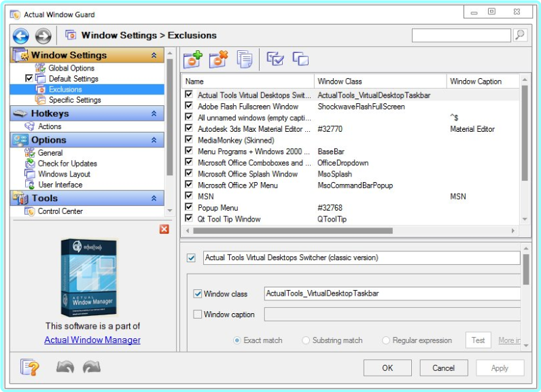Open the Actual Window Manager link
The height and width of the screenshot is (392, 541).
92,340
